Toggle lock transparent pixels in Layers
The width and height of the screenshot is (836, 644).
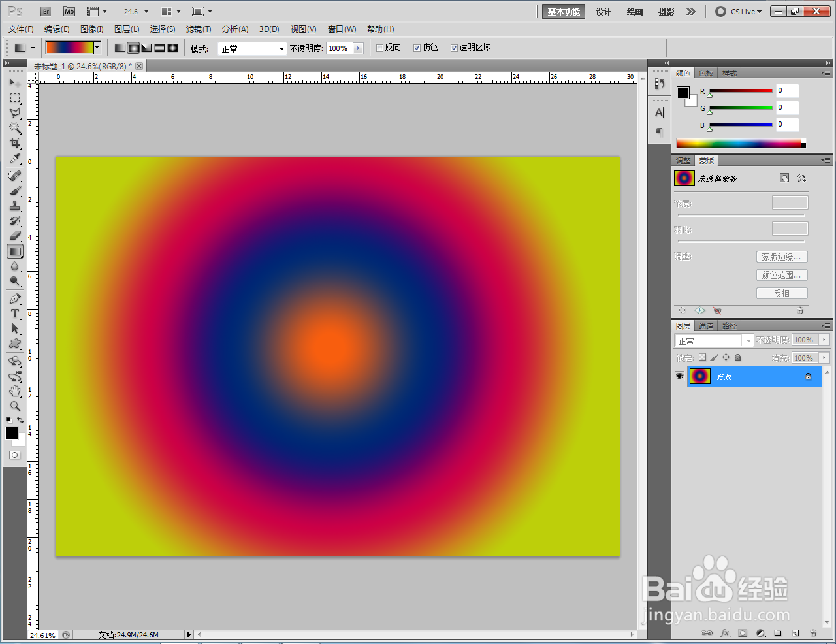[702, 357]
